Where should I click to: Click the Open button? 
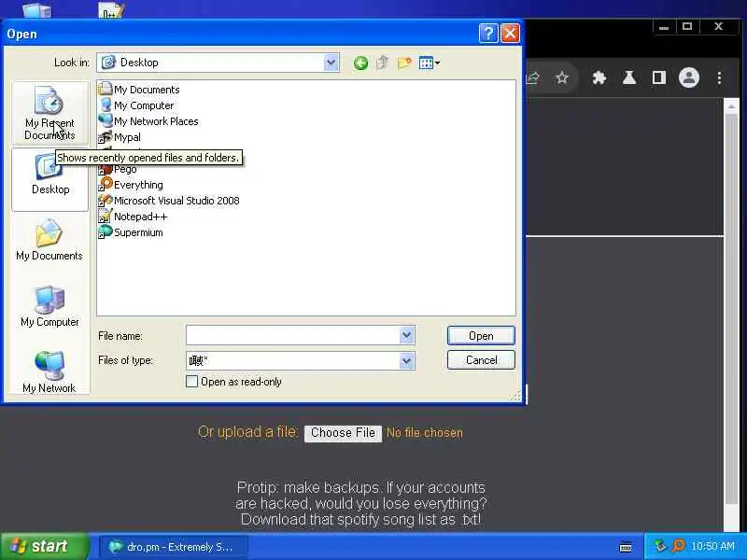481,336
